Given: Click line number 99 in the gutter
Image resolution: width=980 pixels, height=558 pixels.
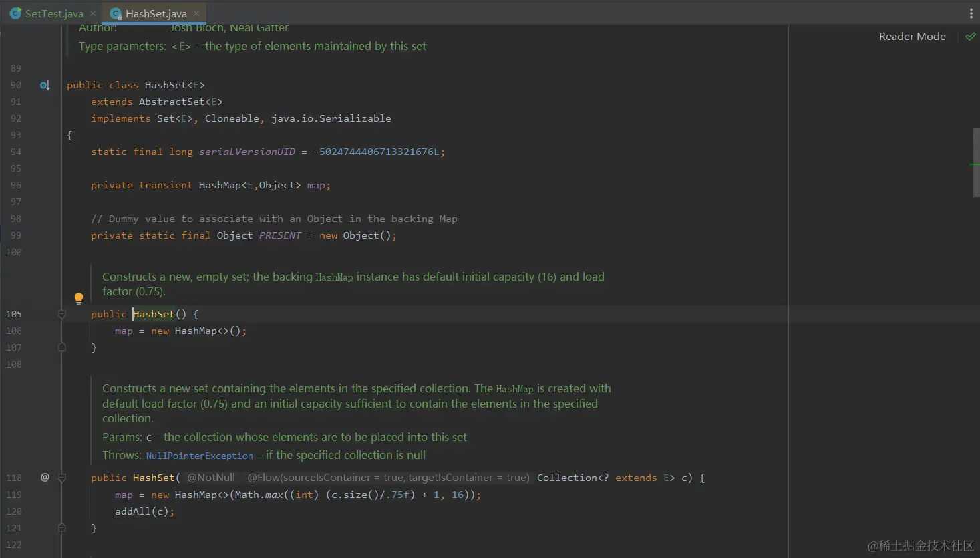Looking at the screenshot, I should pos(16,235).
